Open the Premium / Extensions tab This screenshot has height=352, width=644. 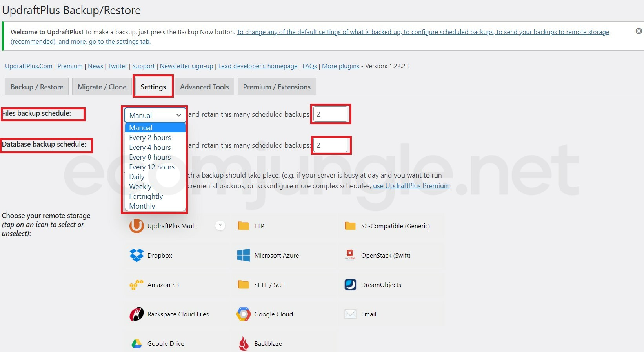point(277,87)
